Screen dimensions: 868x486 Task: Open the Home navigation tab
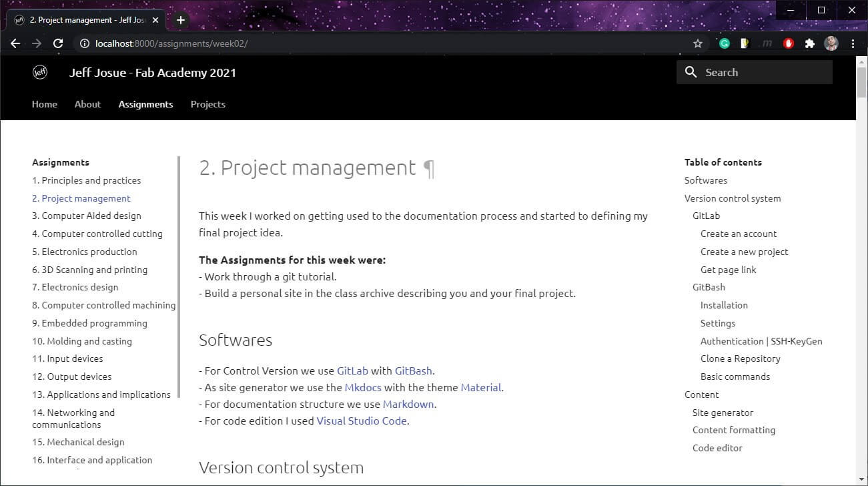tap(45, 104)
